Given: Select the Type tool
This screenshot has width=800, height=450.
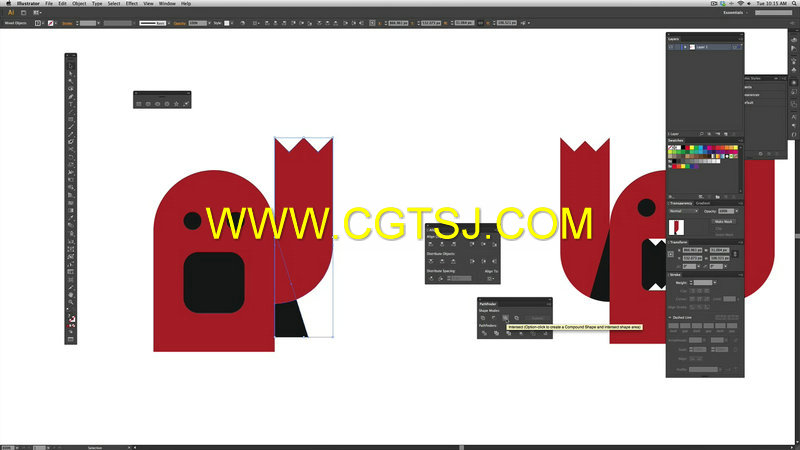Looking at the screenshot, I should (71, 104).
